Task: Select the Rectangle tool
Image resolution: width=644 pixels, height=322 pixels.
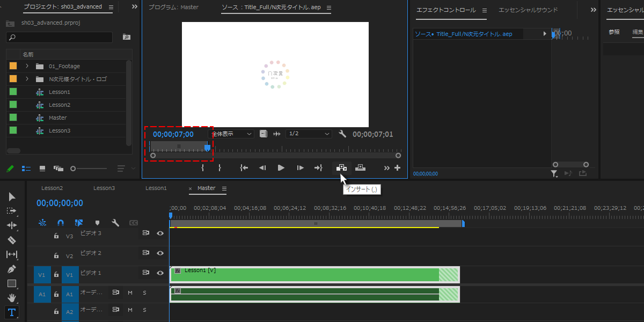Action: (12, 283)
